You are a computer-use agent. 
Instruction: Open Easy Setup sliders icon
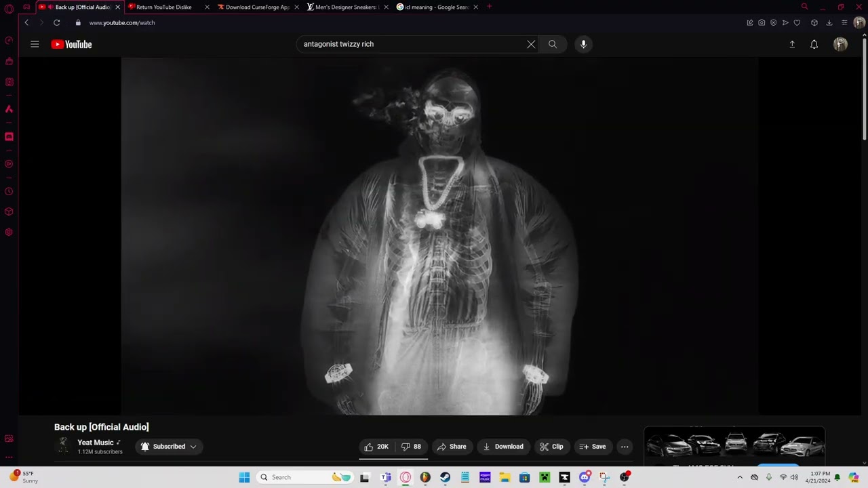pos(844,22)
